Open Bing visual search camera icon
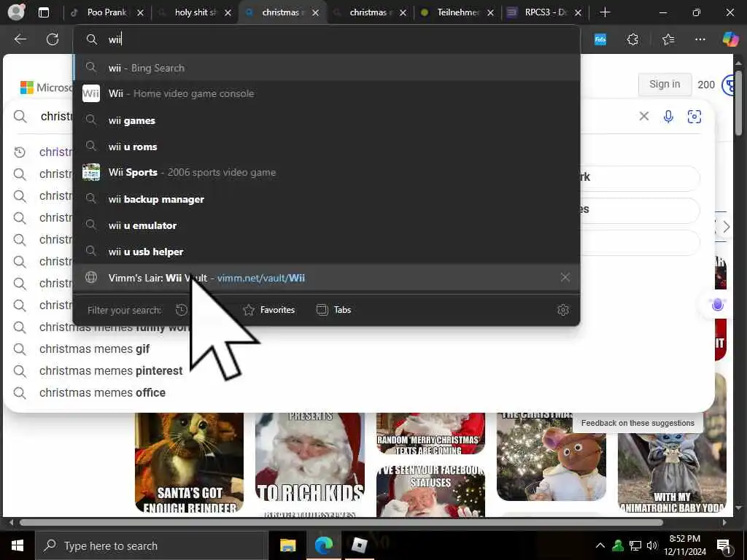The width and height of the screenshot is (747, 560). pyautogui.click(x=694, y=117)
